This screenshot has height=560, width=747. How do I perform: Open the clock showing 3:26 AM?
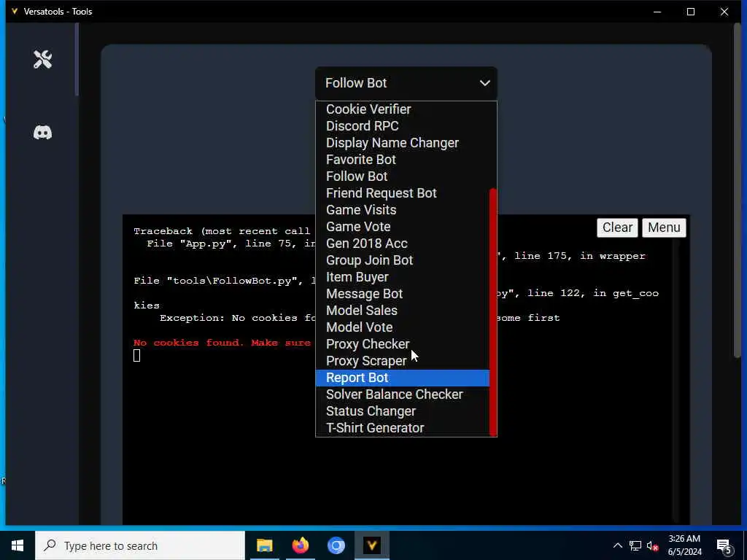684,545
